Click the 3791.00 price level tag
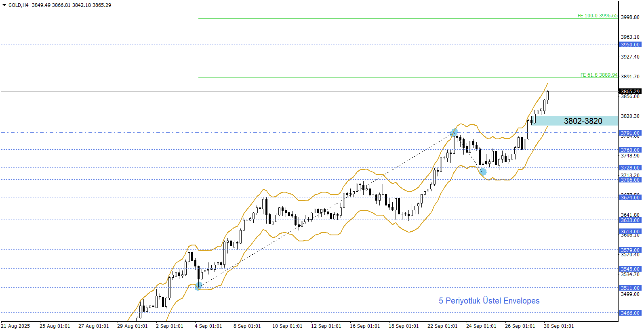The image size is (644, 331). pos(630,133)
